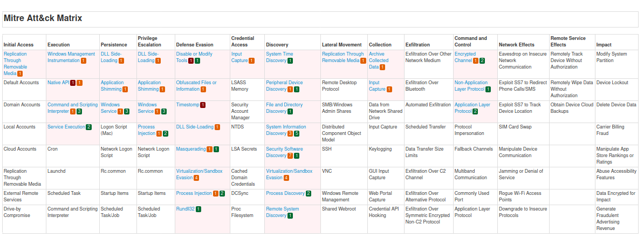The image size is (644, 237).
Task: Select the SIM Card Swap cell
Action: click(x=523, y=134)
